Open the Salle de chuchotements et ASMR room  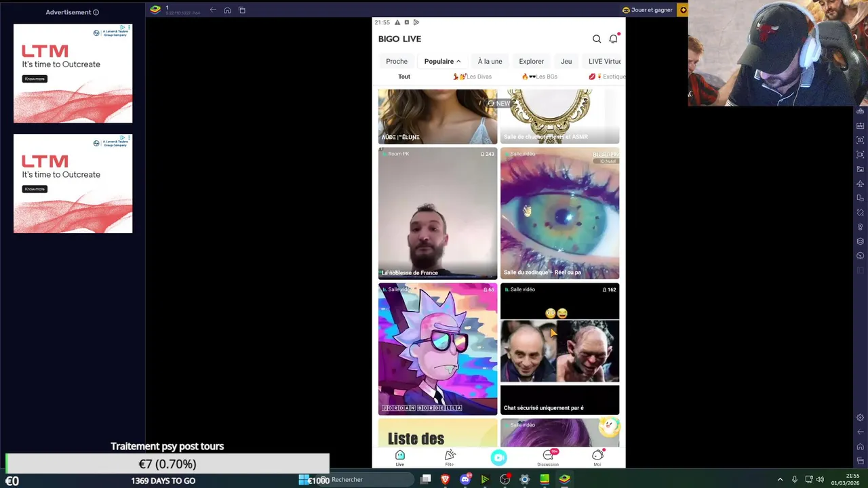(x=559, y=117)
